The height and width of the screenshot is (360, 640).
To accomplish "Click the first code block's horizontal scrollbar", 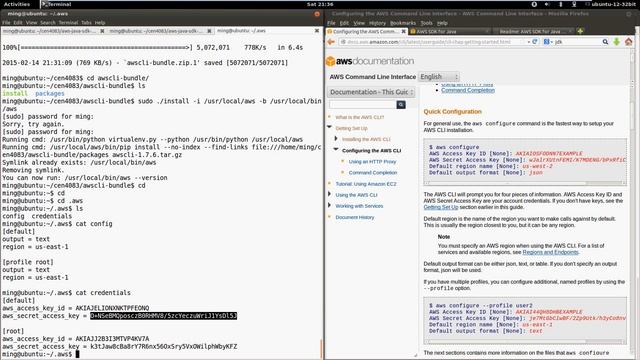I will [x=525, y=183].
